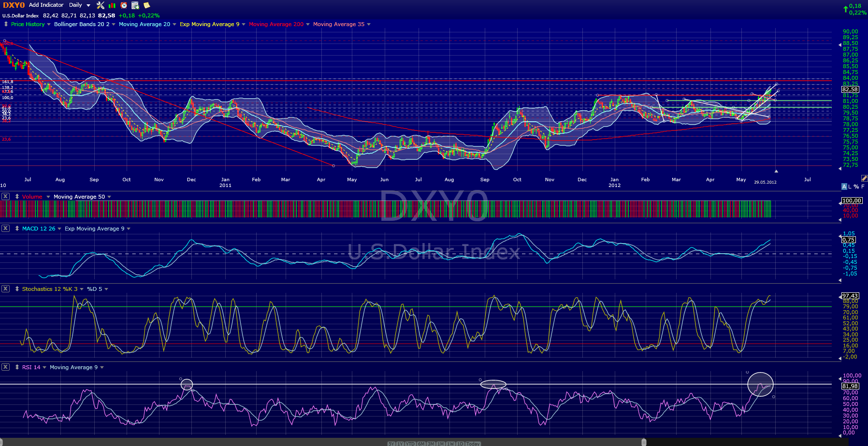Click the reorder arrows beside MACD 12 26

coord(17,229)
